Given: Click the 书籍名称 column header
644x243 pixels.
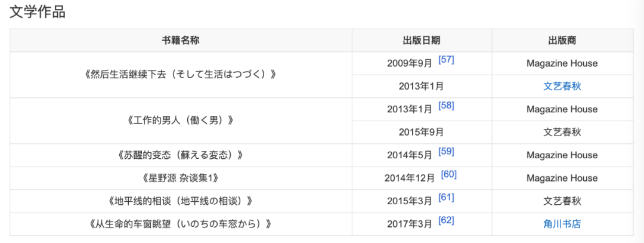Looking at the screenshot, I should 181,40.
